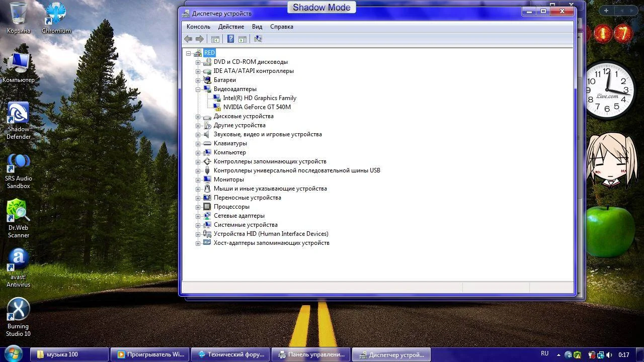Click the avast tray icon
The height and width of the screenshot is (362, 644).
569,354
